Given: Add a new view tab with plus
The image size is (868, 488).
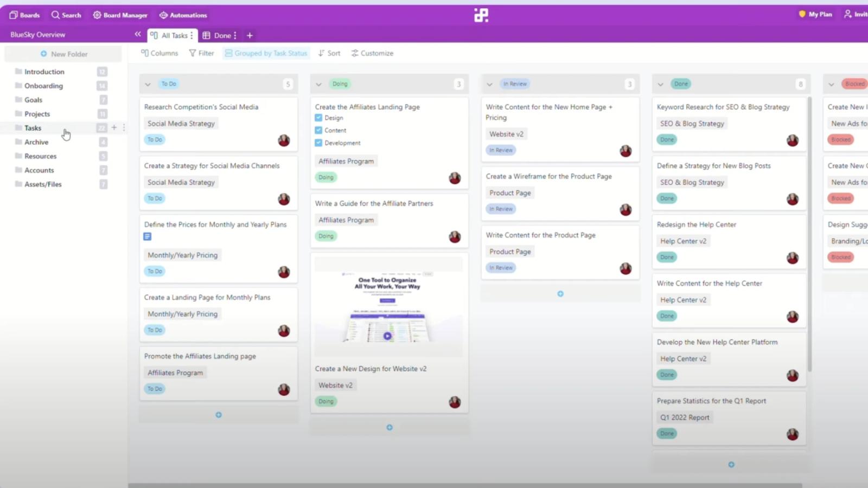Looking at the screenshot, I should coord(250,35).
